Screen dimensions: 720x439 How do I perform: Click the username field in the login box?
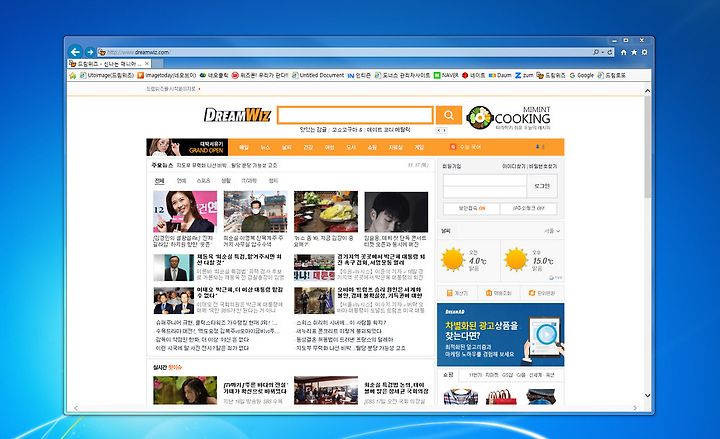pyautogui.click(x=485, y=180)
